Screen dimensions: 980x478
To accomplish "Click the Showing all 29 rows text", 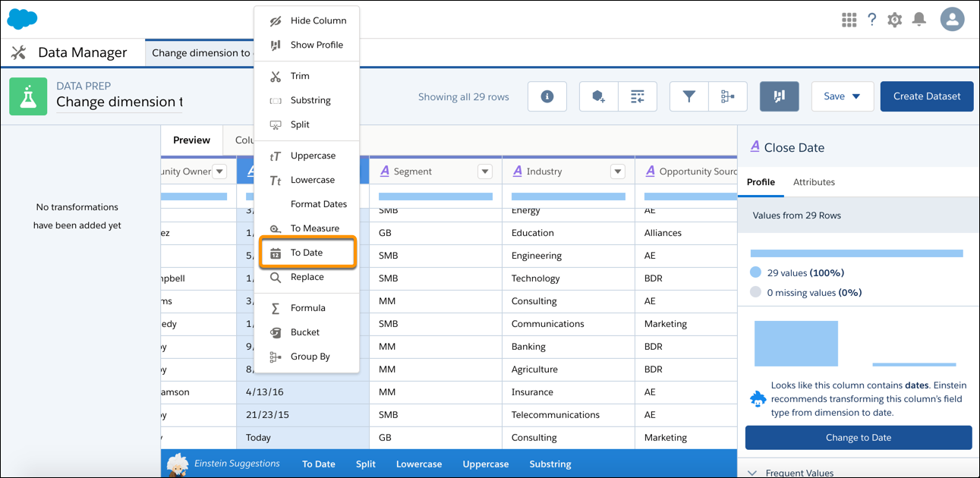I will (464, 96).
